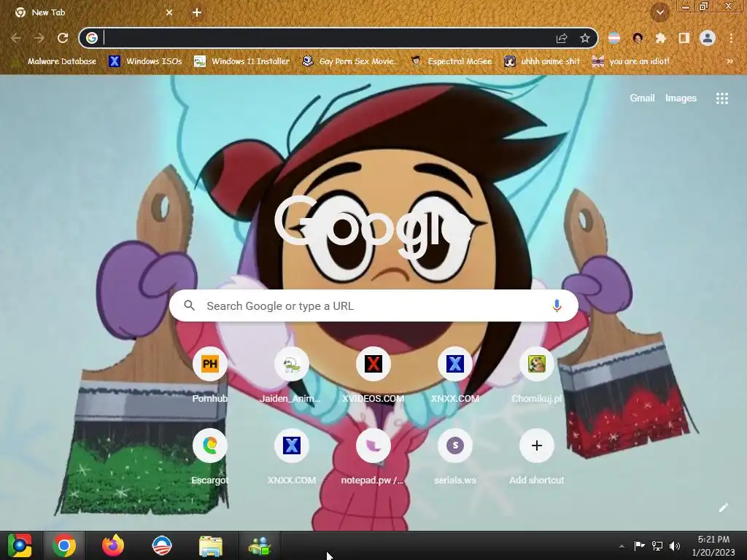The image size is (747, 560).
Task: Open Chrome's three-dot menu
Action: (x=731, y=38)
